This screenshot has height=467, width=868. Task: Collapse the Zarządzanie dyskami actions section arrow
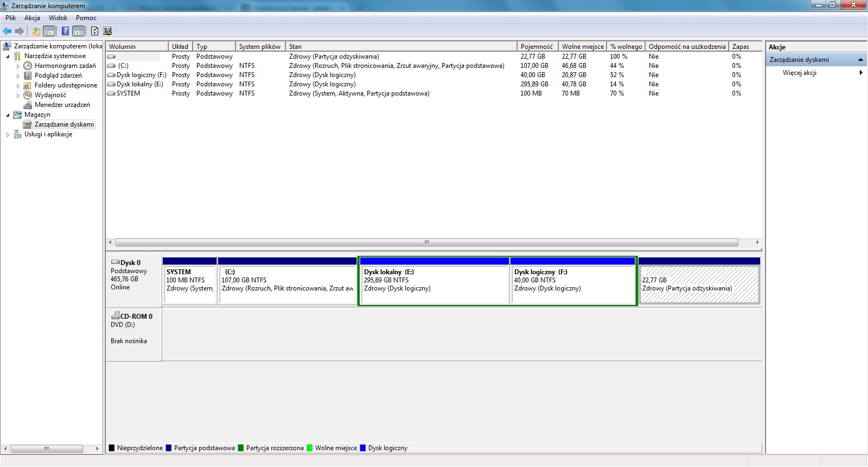tap(860, 60)
